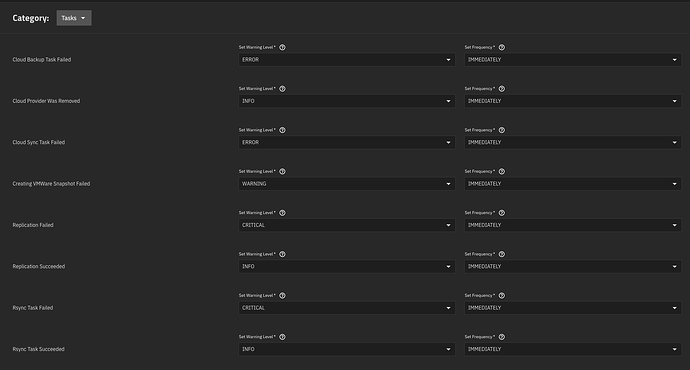Image resolution: width=690 pixels, height=370 pixels.
Task: Change WARNING level for Creating VMWare Snapshot Failed
Action: point(347,184)
